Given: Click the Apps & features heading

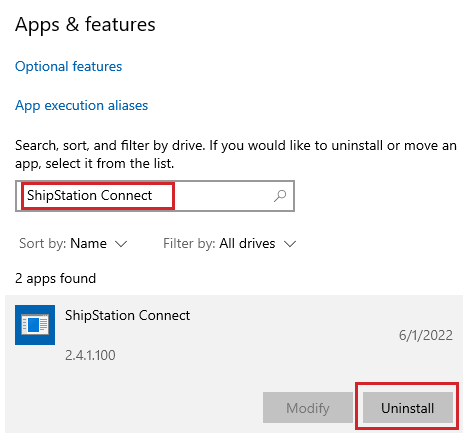Looking at the screenshot, I should 85,25.
